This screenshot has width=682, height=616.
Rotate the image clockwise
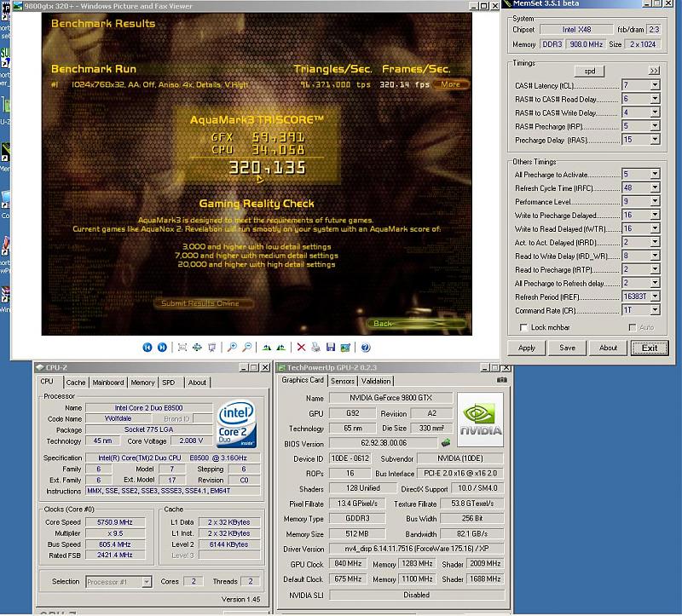tap(267, 347)
